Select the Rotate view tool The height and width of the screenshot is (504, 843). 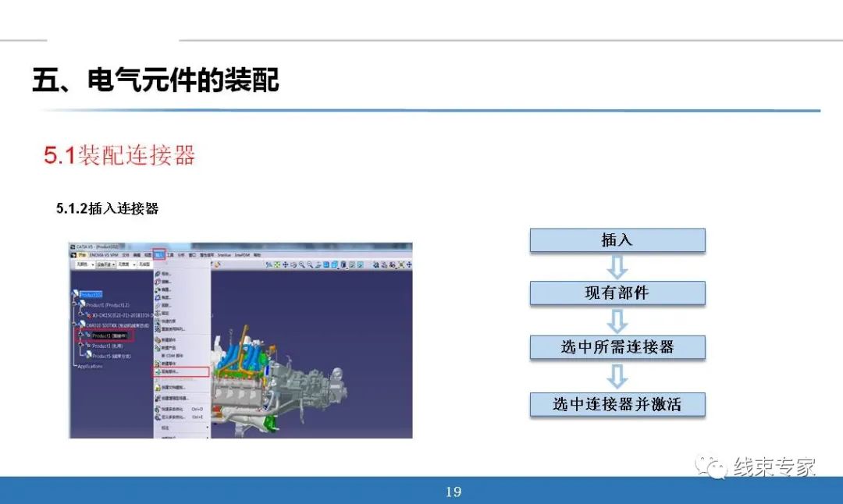293,264
